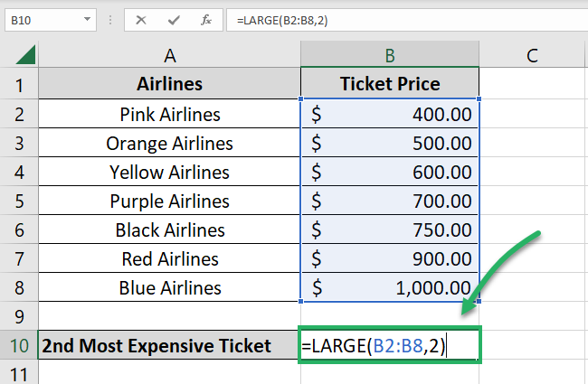Select row 10 header
The height and width of the screenshot is (384, 588).
[19, 346]
